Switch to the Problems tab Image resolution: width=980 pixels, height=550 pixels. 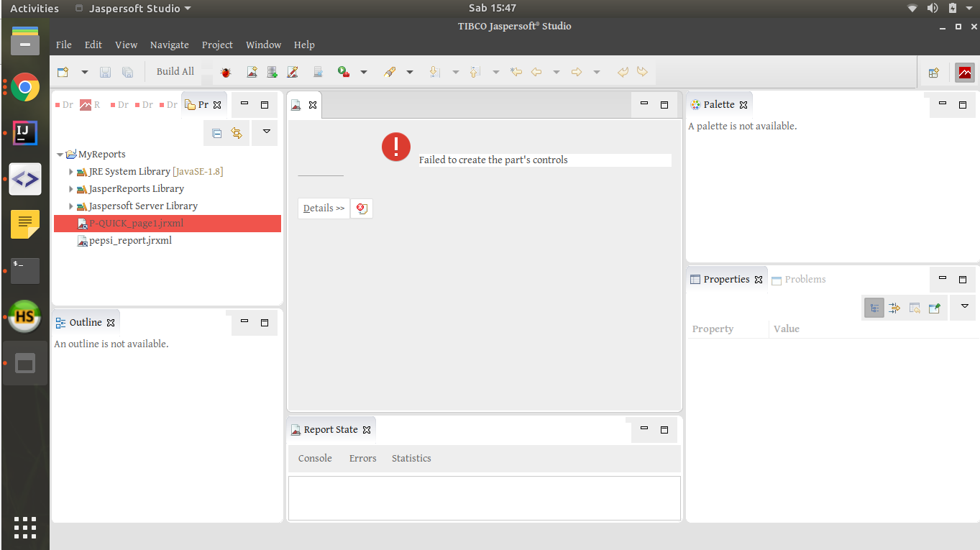[805, 280]
